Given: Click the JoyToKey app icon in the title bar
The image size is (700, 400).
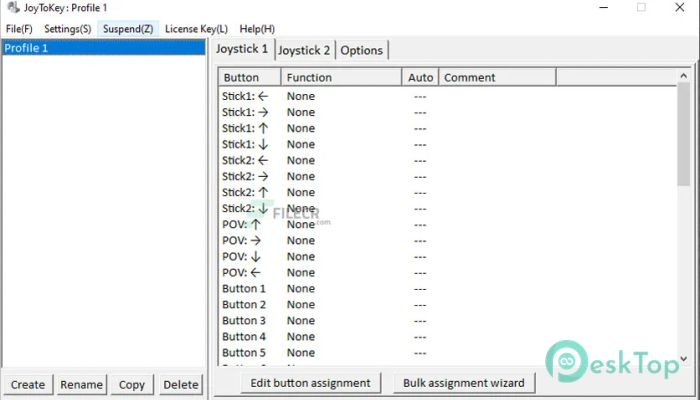Looking at the screenshot, I should [x=13, y=8].
